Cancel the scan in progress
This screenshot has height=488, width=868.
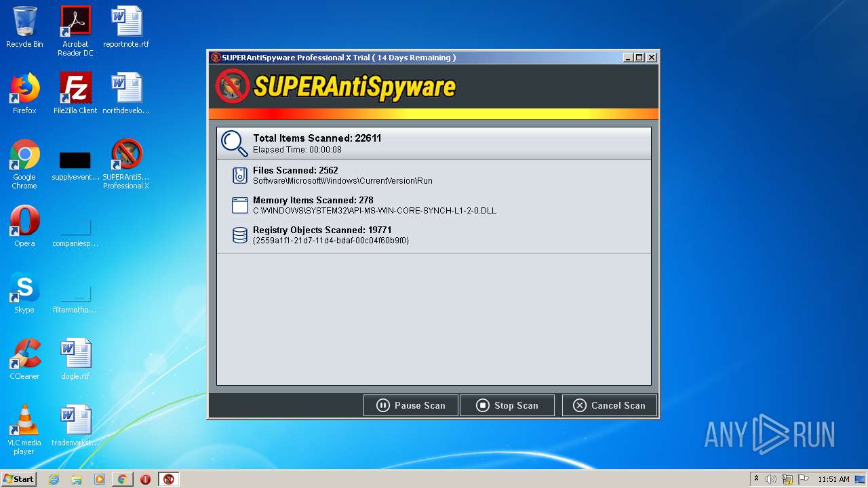[609, 405]
